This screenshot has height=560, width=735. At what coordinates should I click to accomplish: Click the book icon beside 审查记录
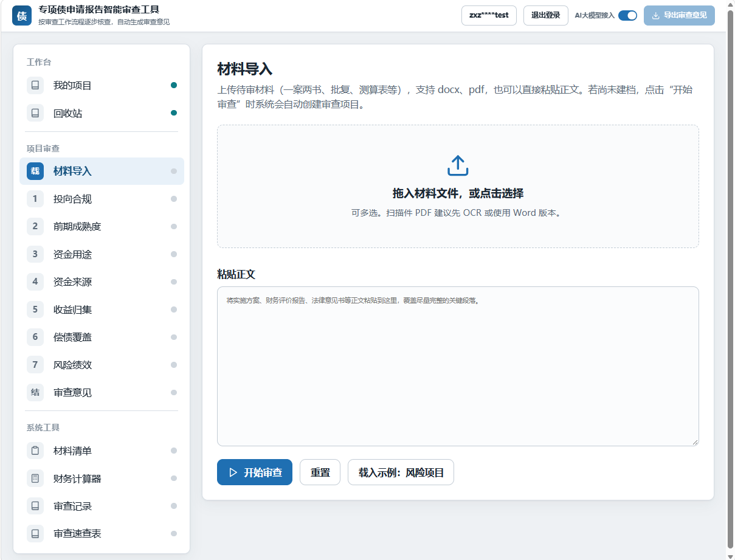[x=35, y=506]
